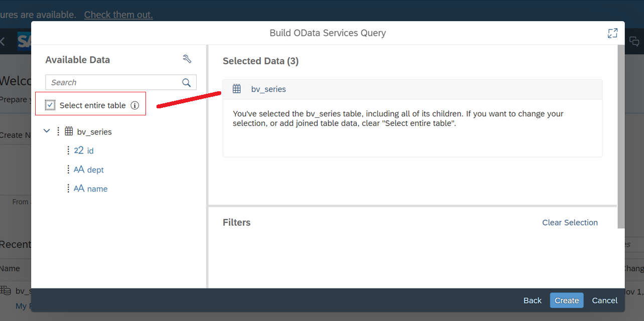This screenshot has width=644, height=321.
Task: Click the drag handle for the id column
Action: (68, 150)
